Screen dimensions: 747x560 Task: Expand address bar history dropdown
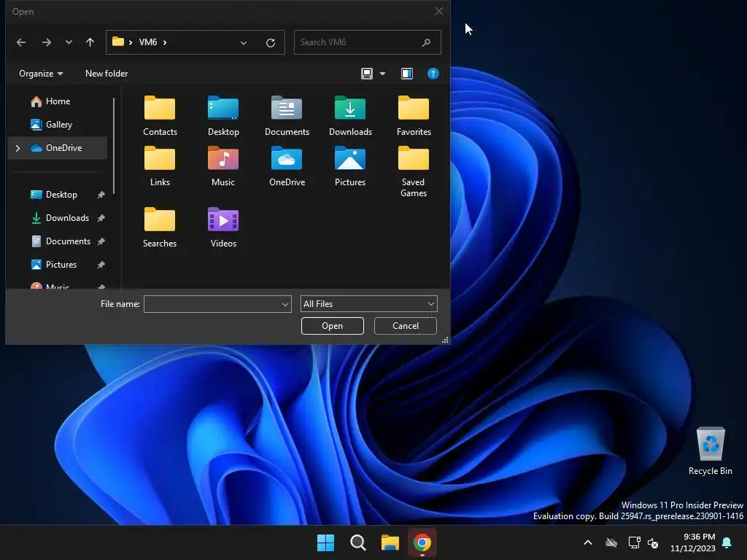[244, 43]
